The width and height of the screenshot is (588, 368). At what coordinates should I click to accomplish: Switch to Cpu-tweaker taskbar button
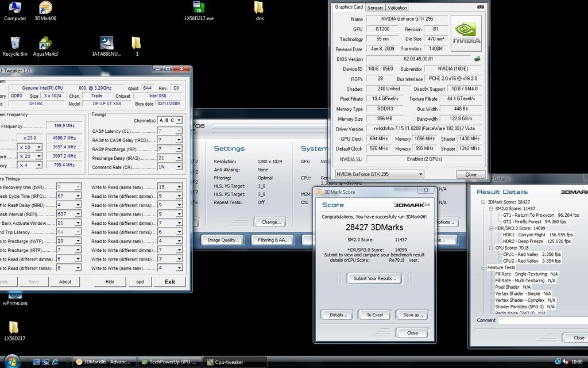pyautogui.click(x=235, y=362)
